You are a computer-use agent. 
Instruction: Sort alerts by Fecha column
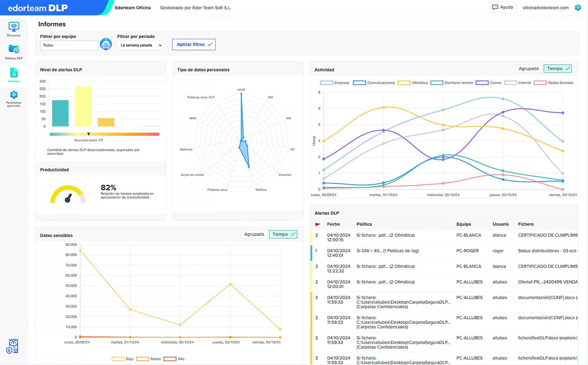pyautogui.click(x=333, y=224)
